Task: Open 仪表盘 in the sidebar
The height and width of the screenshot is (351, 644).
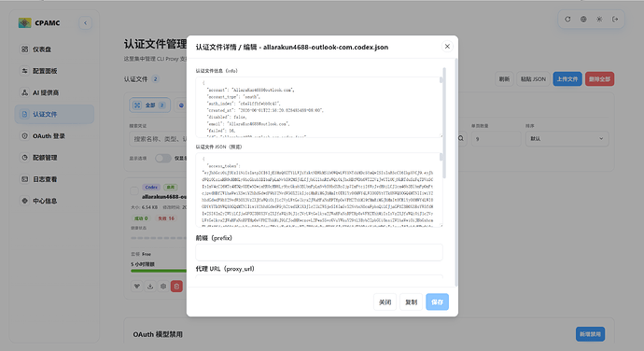Action: pyautogui.click(x=54, y=49)
